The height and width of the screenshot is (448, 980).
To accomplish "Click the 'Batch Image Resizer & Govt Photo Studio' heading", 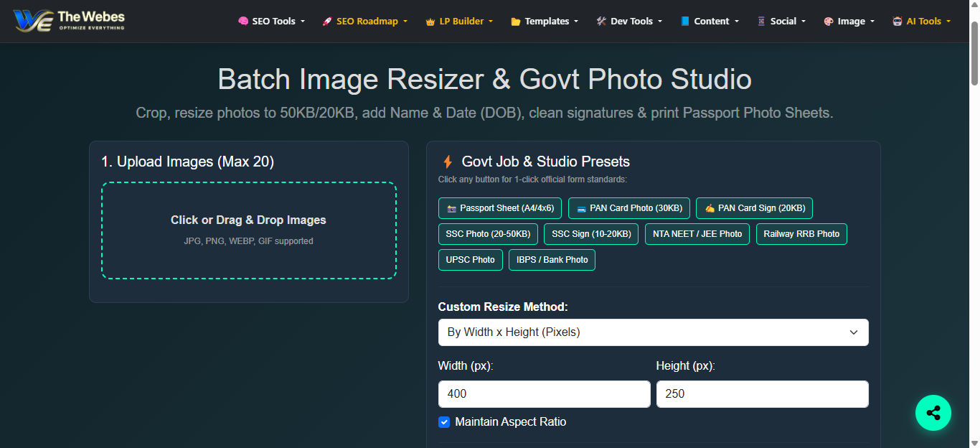I will pyautogui.click(x=485, y=79).
